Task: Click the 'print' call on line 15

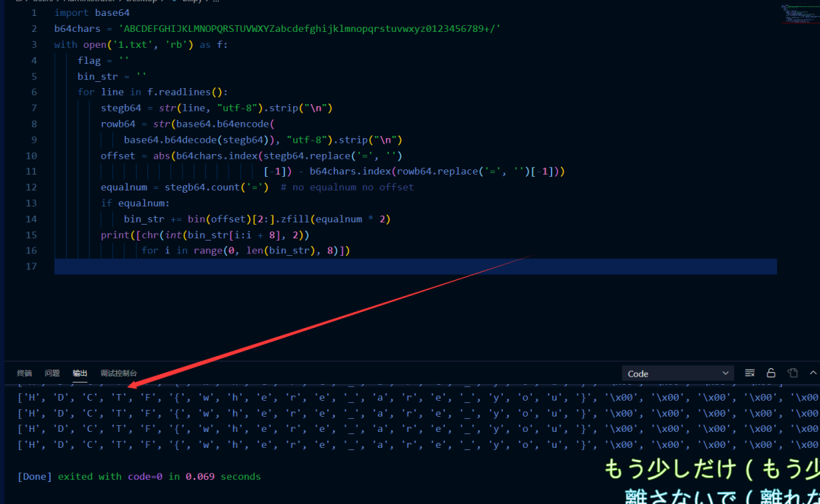Action: point(115,235)
